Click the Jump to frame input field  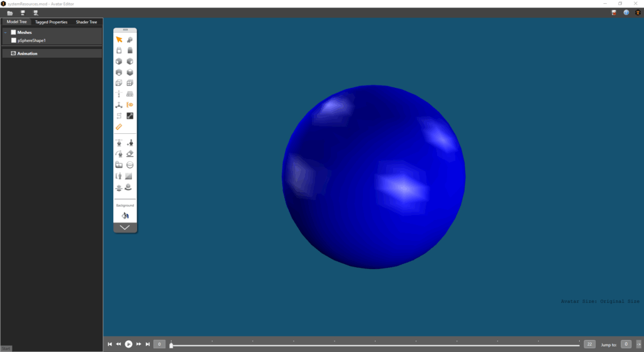(626, 344)
